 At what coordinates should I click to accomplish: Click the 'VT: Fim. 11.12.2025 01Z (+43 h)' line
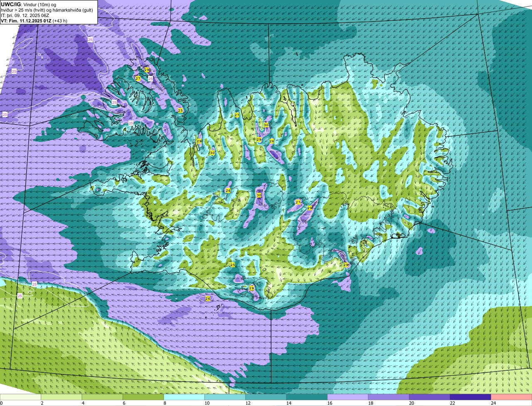[x=34, y=20]
